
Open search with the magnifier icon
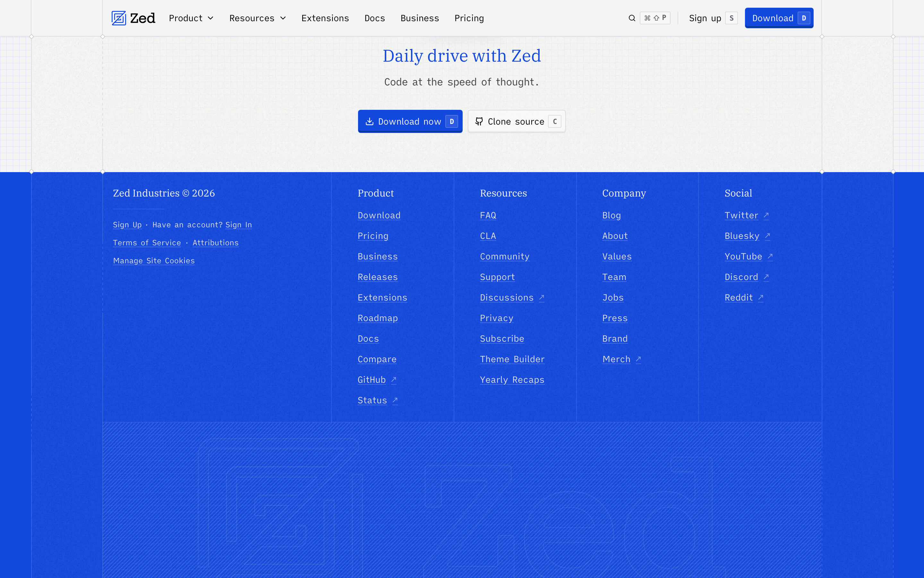coord(632,18)
